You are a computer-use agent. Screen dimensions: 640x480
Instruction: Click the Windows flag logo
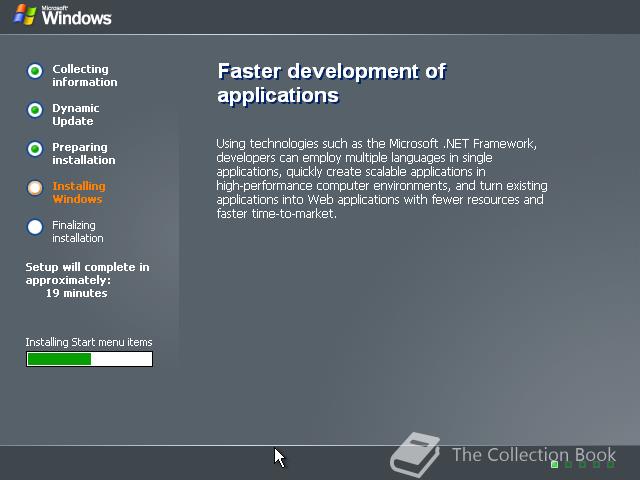click(x=24, y=15)
